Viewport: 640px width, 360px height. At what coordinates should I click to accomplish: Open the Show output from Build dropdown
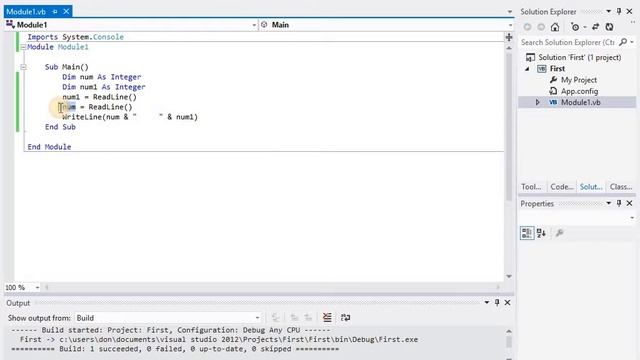pos(257,318)
